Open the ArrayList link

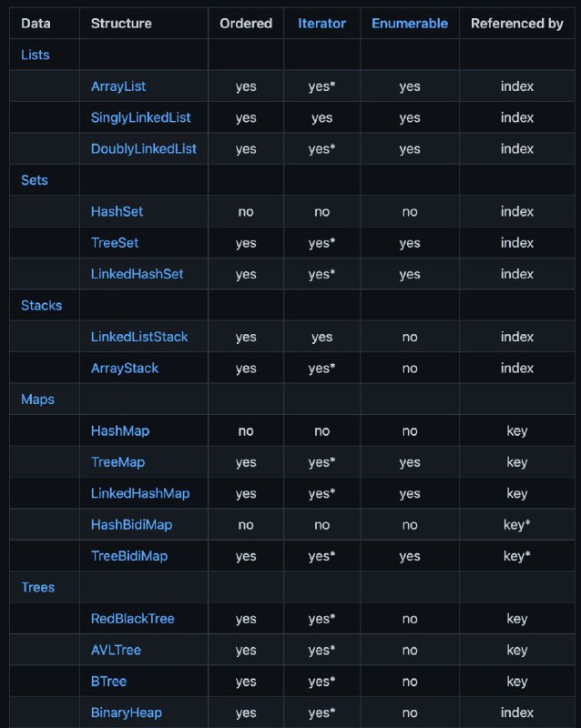click(x=118, y=86)
